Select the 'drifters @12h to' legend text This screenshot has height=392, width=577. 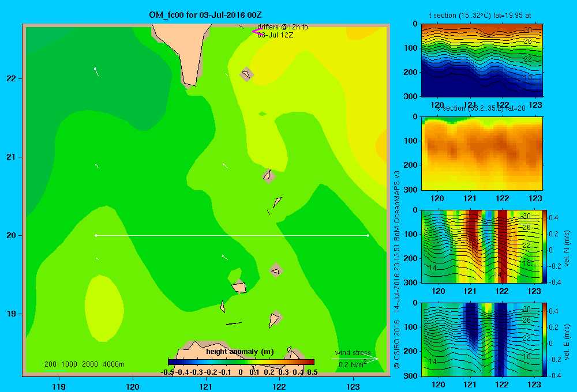click(283, 27)
